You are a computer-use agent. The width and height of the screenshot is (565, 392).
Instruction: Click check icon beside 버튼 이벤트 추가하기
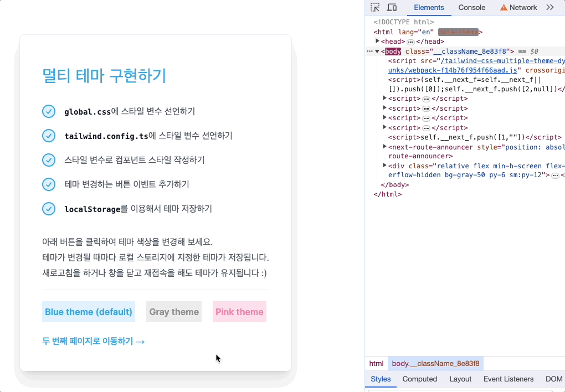click(x=49, y=184)
